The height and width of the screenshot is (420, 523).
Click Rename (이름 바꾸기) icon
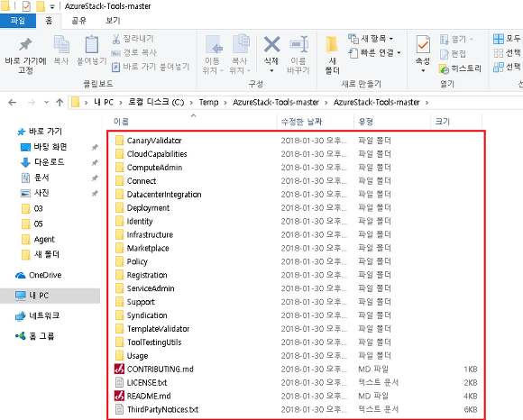click(298, 44)
